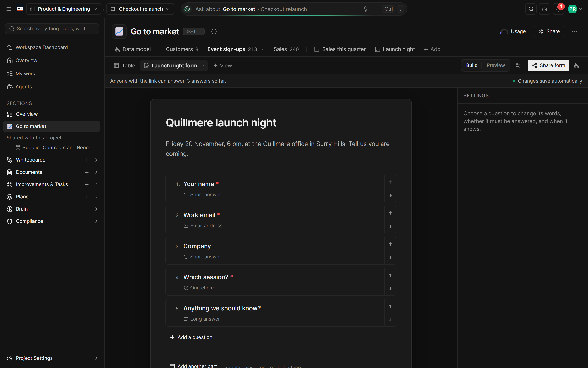588x368 pixels.
Task: Add a new Documents item with plus
Action: [87, 172]
